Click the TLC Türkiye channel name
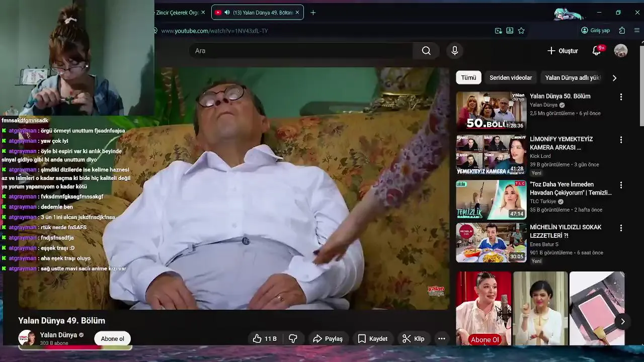Image resolution: width=644 pixels, height=362 pixels. click(543, 202)
